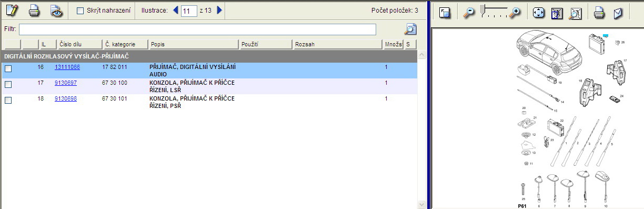Email the illustration envelope icon
Image resolution: width=644 pixels, height=209 pixels.
pos(618,13)
